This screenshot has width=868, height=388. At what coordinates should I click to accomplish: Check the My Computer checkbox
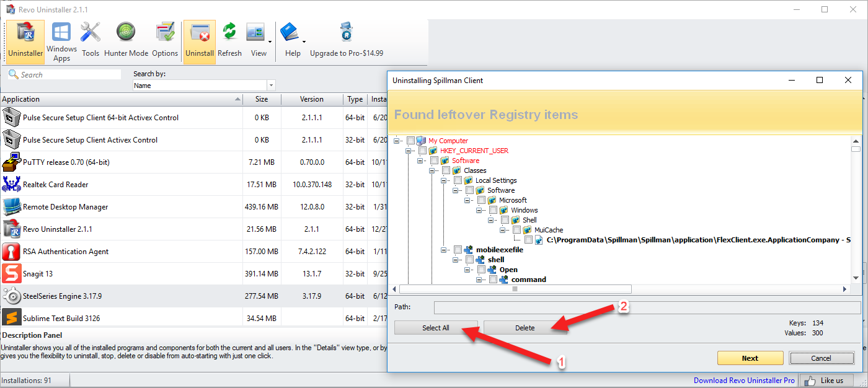coord(410,141)
